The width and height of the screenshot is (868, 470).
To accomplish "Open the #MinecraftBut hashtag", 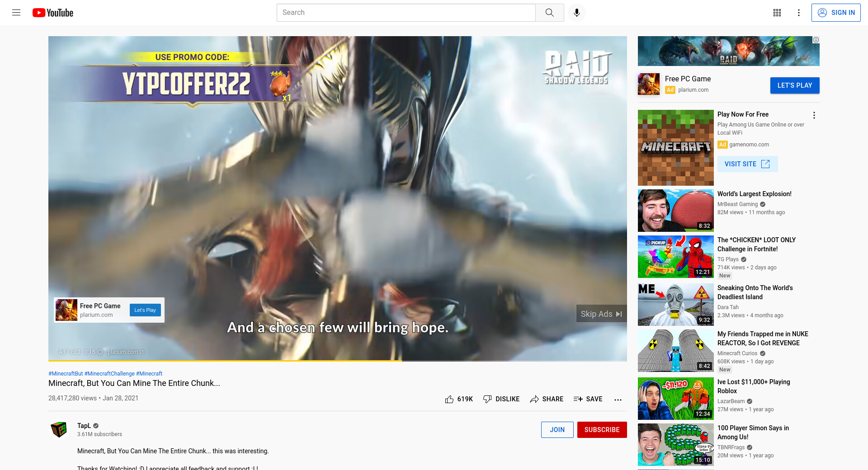I will pos(66,374).
